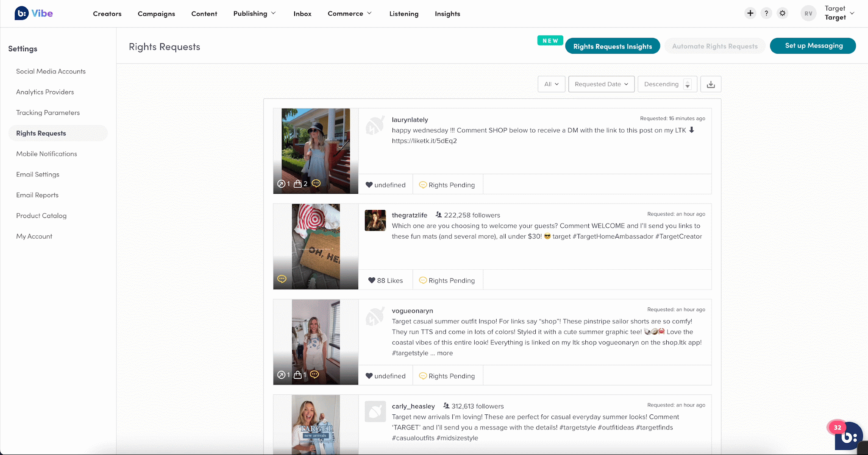868x455 pixels.
Task: Click followers icon next to carly_heasley
Action: pos(446,406)
